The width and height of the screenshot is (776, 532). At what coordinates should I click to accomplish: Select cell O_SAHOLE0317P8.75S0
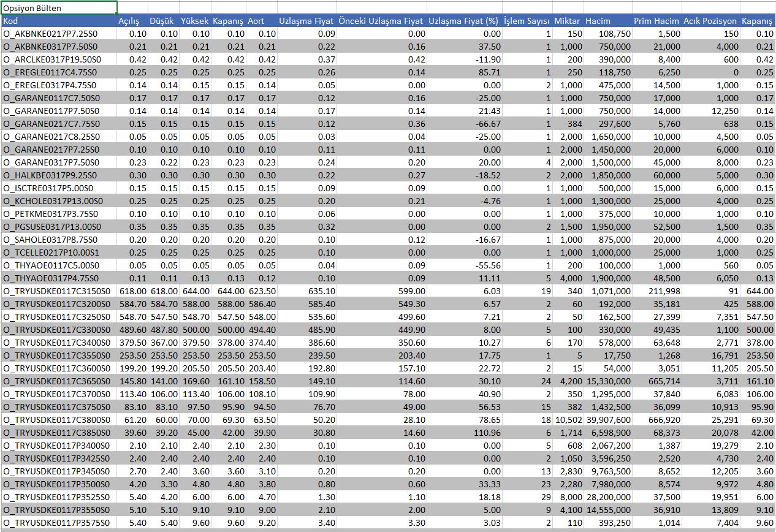(59, 240)
